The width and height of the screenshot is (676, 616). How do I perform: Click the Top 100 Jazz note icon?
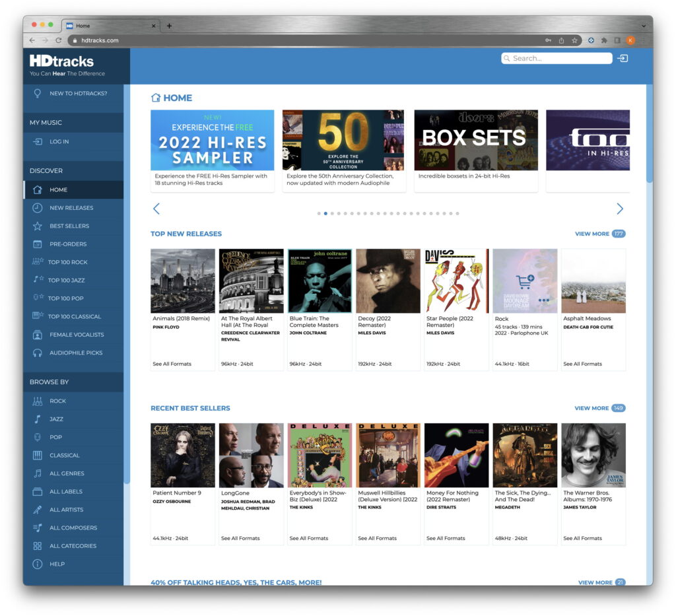(38, 280)
